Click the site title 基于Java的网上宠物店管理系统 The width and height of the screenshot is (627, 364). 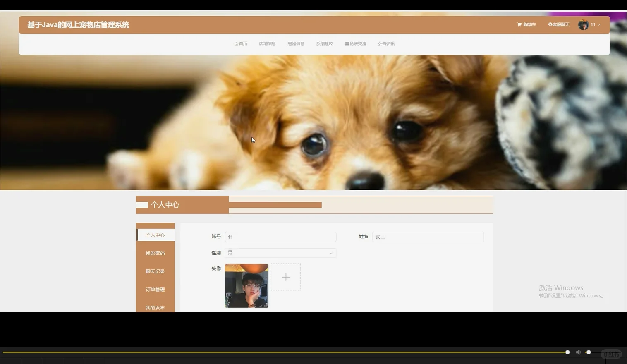[x=78, y=25]
